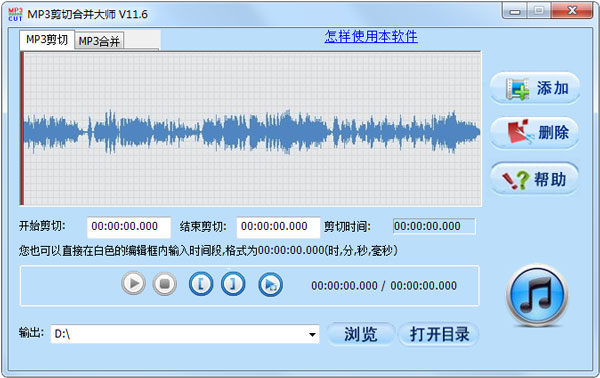
Task: Close the MP3剪切合并大师 window
Action: point(572,11)
